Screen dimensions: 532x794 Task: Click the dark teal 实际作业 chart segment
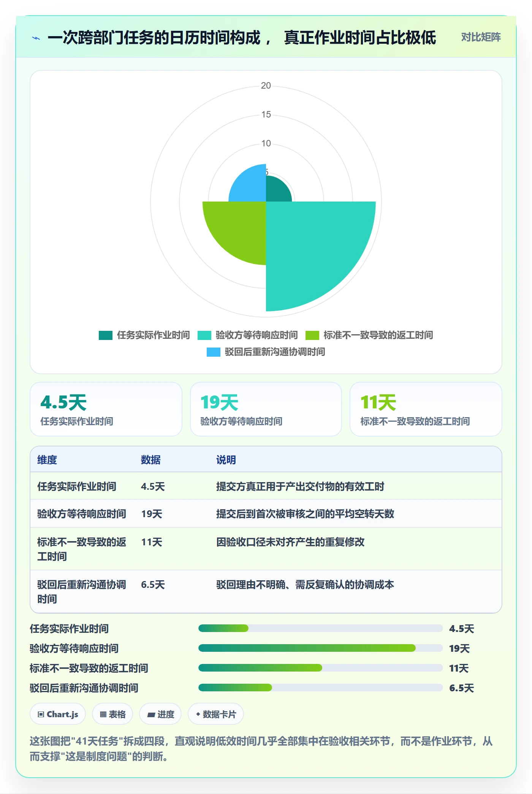(x=277, y=191)
